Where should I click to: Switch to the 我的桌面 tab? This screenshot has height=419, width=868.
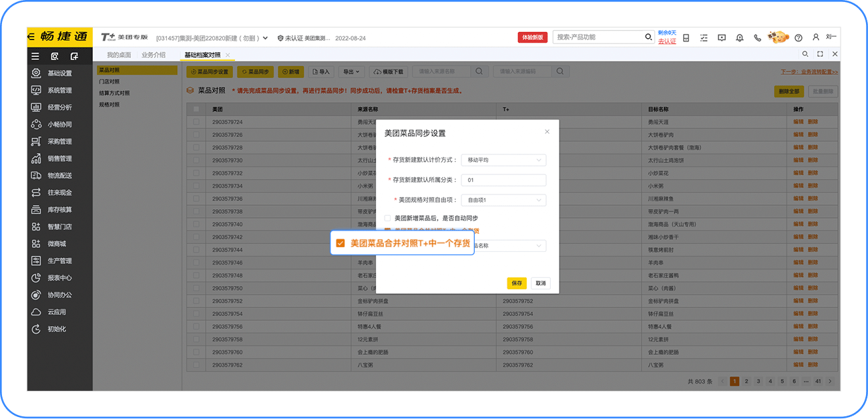click(x=119, y=55)
